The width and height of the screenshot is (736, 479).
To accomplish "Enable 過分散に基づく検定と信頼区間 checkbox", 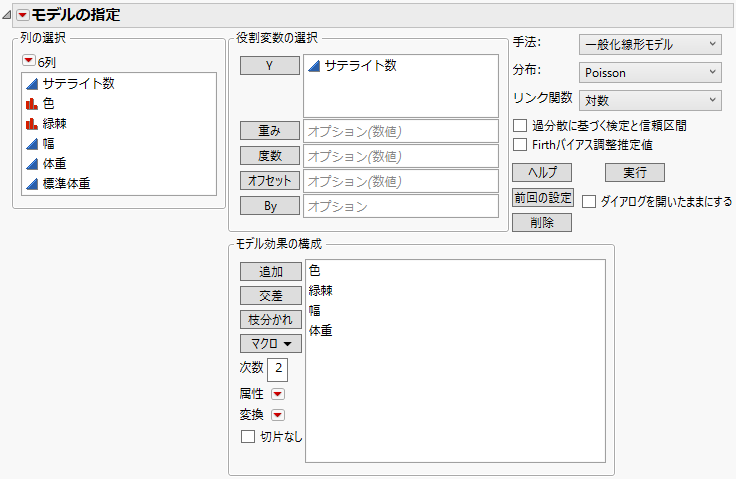I will (520, 125).
